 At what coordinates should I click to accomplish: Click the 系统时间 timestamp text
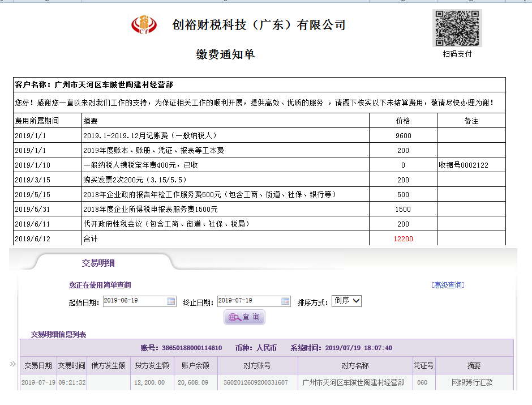tap(341, 348)
